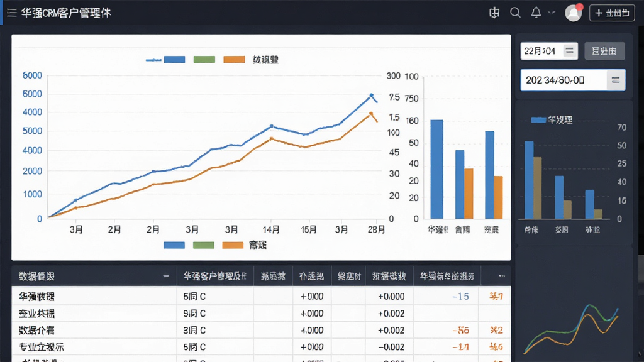Image resolution: width=644 pixels, height=362 pixels.
Task: Click the blue line data point above 14月
Action: point(272,126)
